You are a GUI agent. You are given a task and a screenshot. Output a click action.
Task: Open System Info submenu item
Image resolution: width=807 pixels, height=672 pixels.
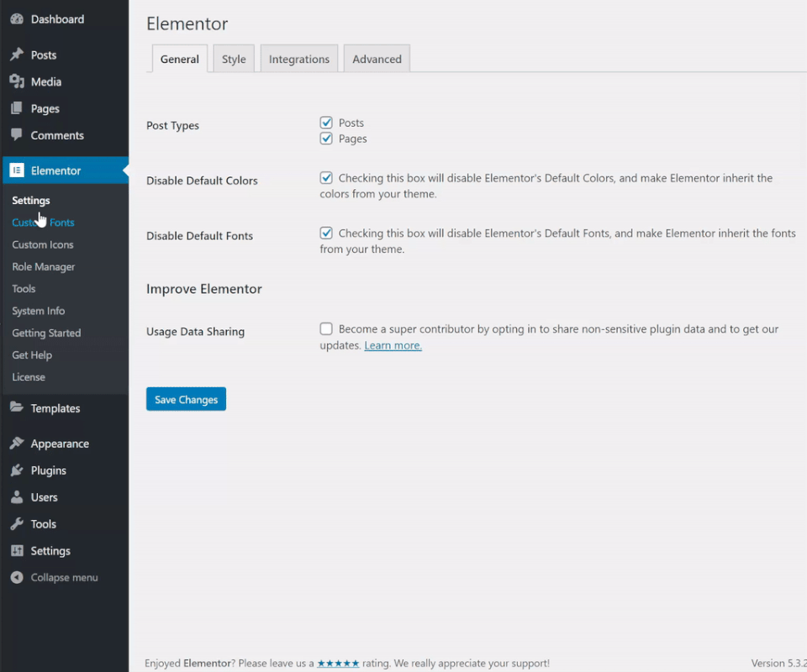pos(38,311)
